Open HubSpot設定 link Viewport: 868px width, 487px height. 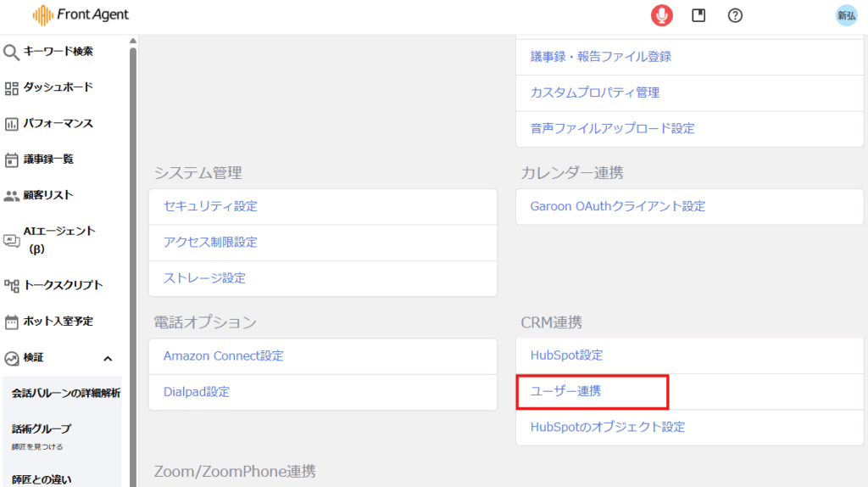[x=566, y=355]
